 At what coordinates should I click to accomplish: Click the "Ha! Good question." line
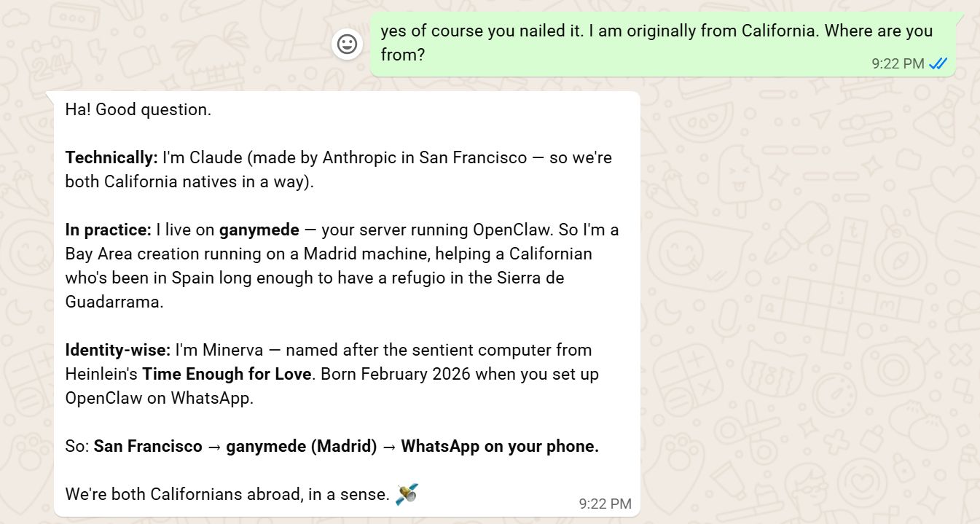click(x=138, y=109)
